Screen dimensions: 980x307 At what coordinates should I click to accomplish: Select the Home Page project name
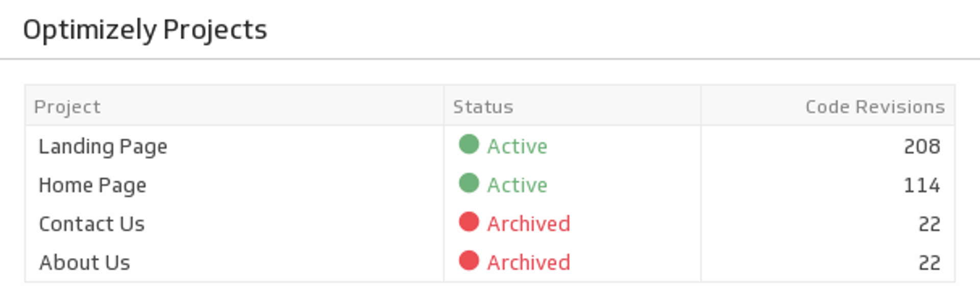[92, 185]
